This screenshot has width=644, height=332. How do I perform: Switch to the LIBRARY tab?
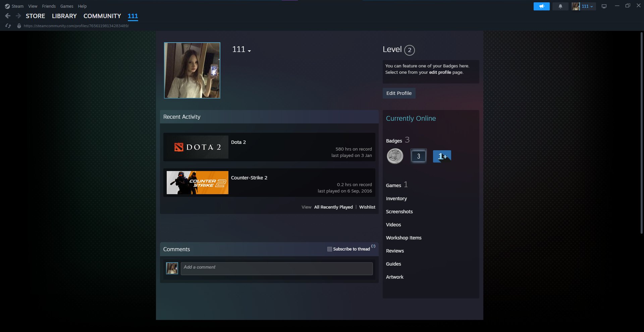[x=64, y=16]
